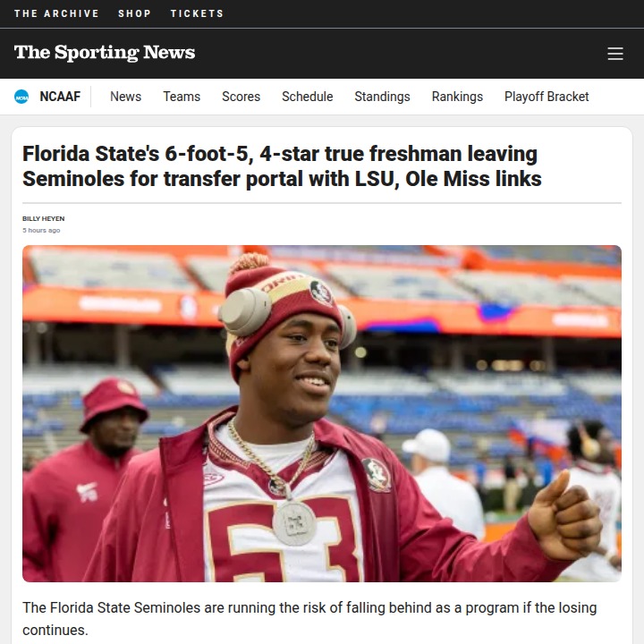
Task: Open the TICKETS link
Action: tap(197, 13)
